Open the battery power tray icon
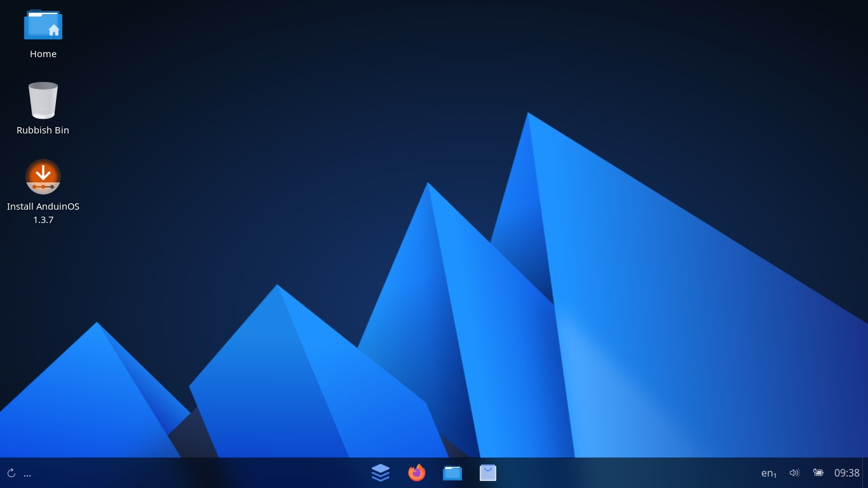 [x=818, y=473]
